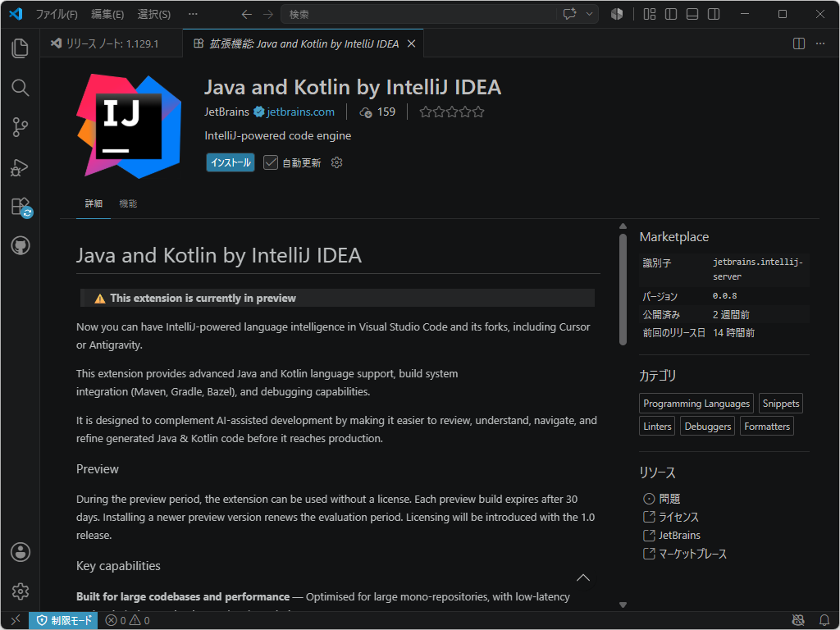
Task: Close the Java and Kotlin extension tab
Action: [412, 43]
